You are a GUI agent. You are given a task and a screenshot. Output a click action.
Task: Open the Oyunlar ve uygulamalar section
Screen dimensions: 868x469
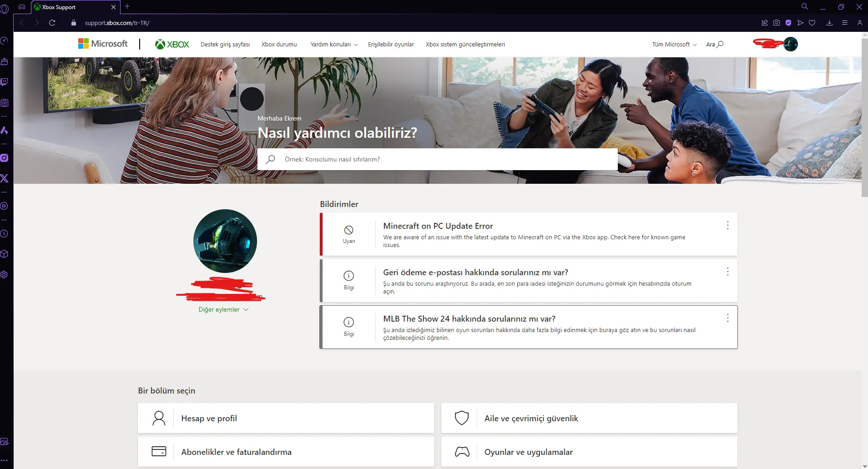(589, 452)
